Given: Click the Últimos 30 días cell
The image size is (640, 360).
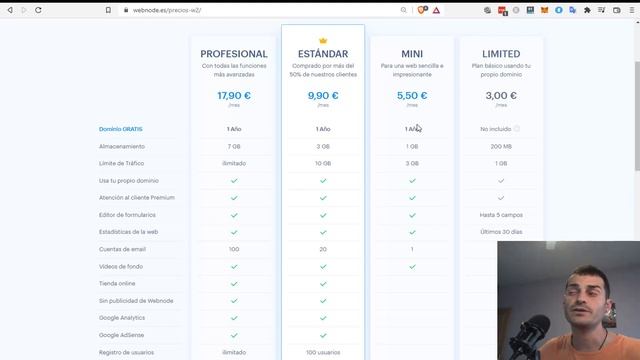Looking at the screenshot, I should [501, 232].
